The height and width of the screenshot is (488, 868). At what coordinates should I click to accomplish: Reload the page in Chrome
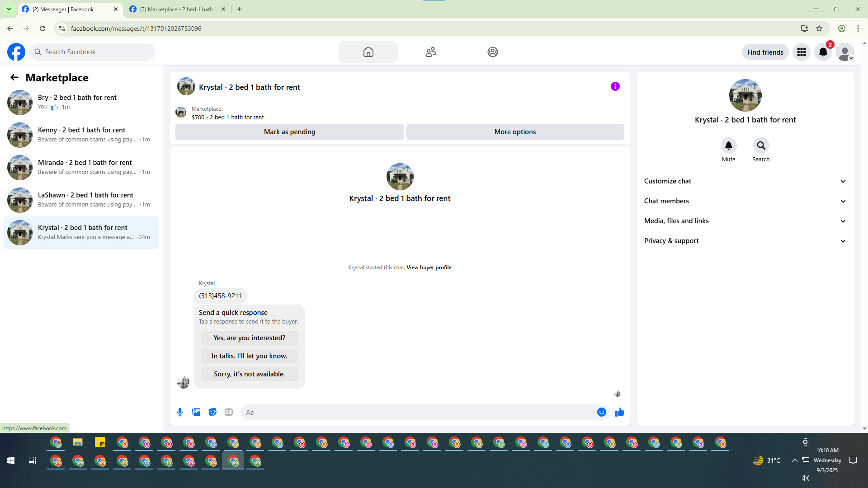pos(42,28)
